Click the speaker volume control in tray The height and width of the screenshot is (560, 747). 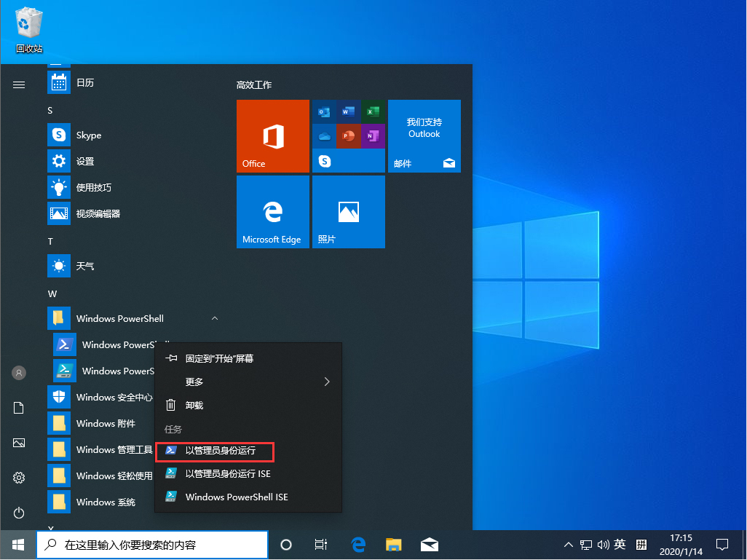pos(604,545)
